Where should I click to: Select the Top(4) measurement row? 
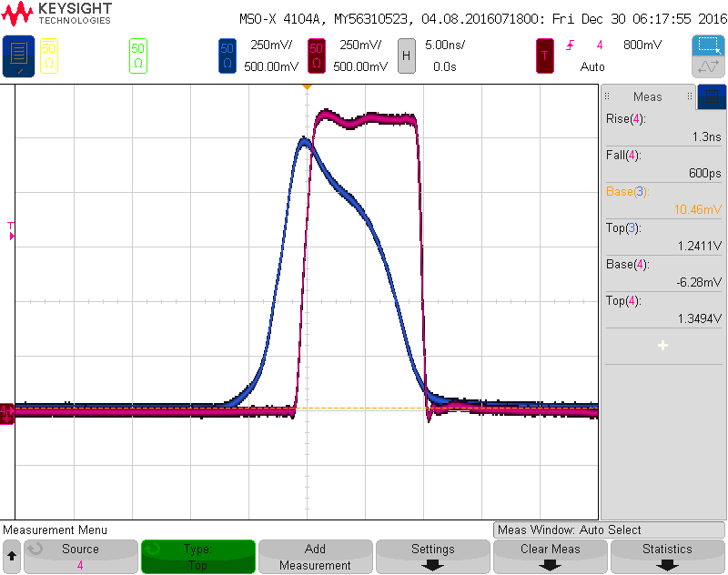(663, 309)
